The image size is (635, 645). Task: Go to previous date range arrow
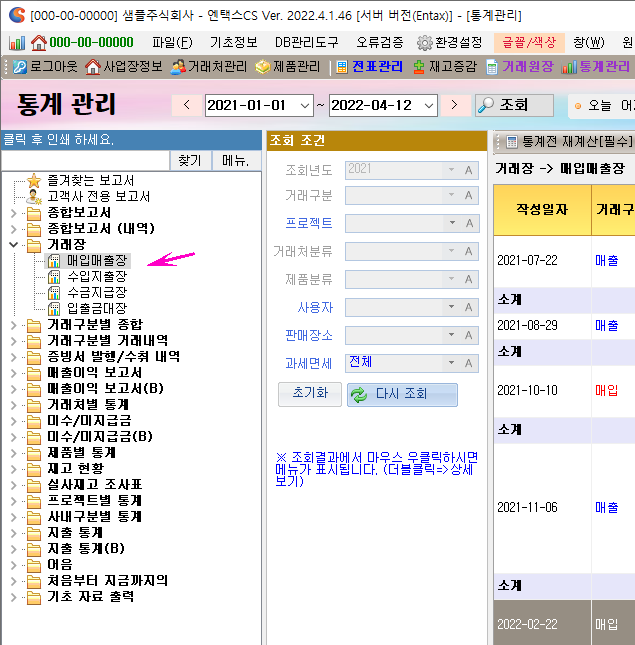(x=187, y=105)
